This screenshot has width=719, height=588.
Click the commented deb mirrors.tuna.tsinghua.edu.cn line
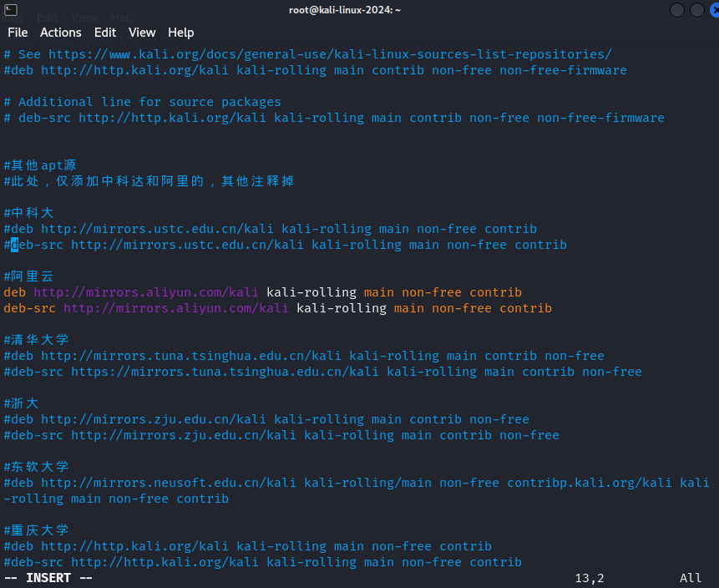tap(304, 356)
